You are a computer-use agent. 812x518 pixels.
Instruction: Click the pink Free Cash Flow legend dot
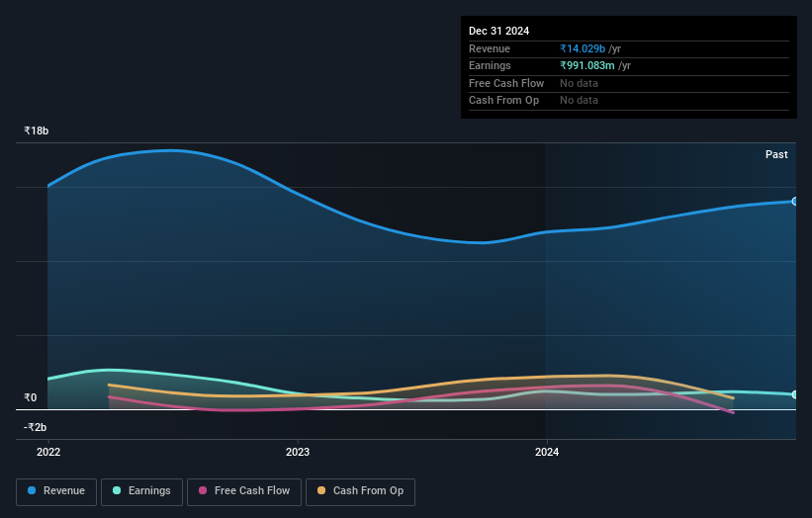203,490
